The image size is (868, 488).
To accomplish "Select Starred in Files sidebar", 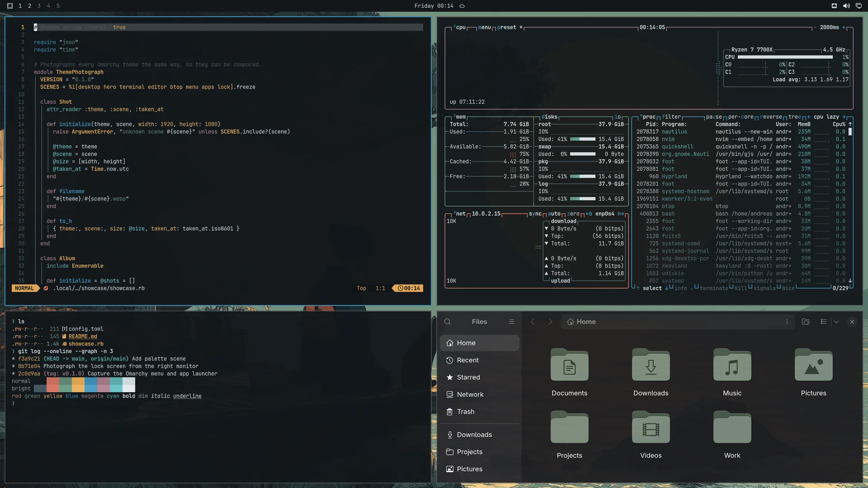I will click(x=480, y=377).
